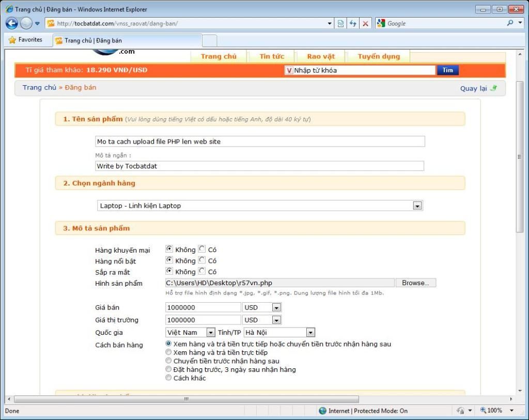Open the Giá bán USD currency dropdown

tap(276, 307)
